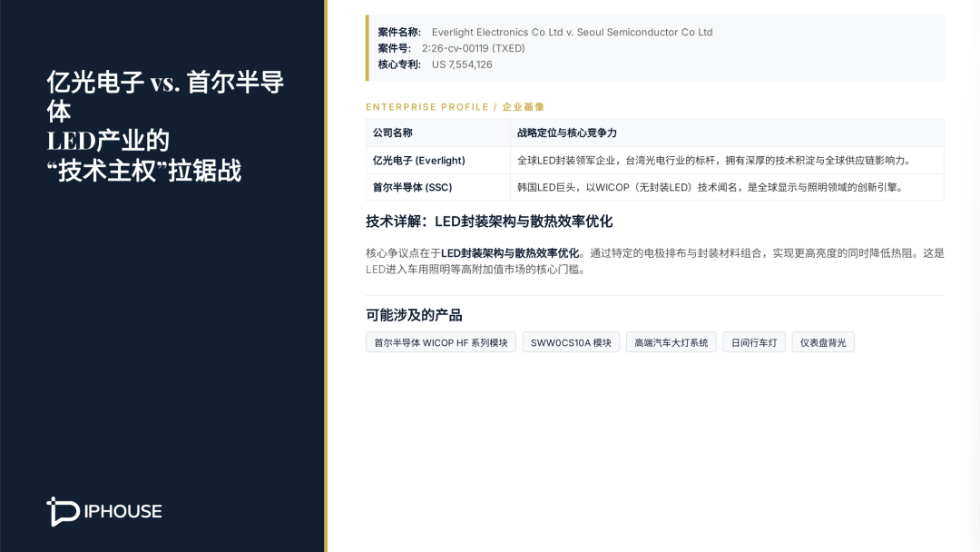Click the SWW0CS10A 模块 tag
Viewport: 980px width, 552px height.
pyautogui.click(x=571, y=342)
